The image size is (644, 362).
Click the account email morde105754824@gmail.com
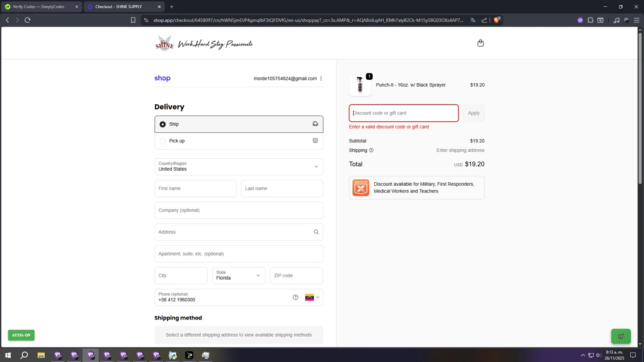(285, 78)
